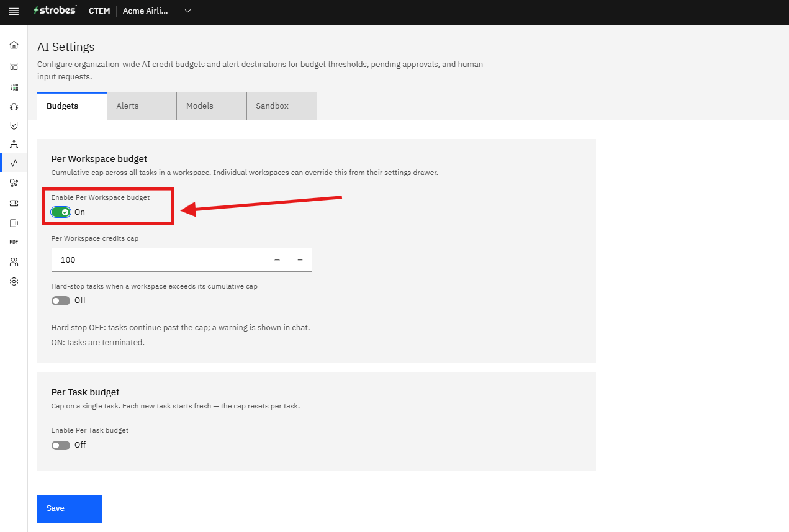
Task: Open the settings gear sidebar icon
Action: click(x=14, y=281)
